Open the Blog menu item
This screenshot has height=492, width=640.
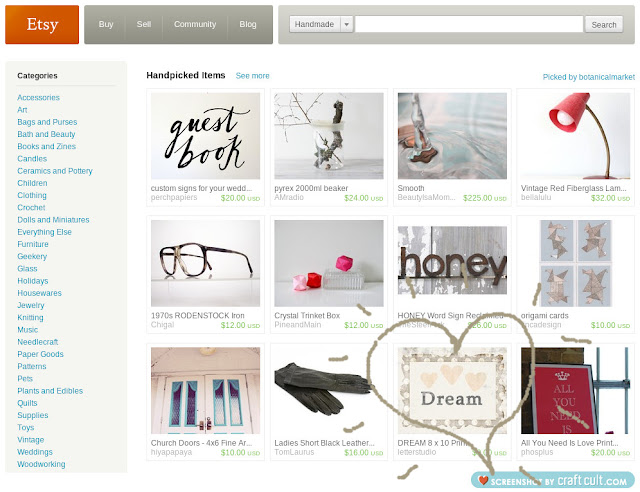point(248,24)
